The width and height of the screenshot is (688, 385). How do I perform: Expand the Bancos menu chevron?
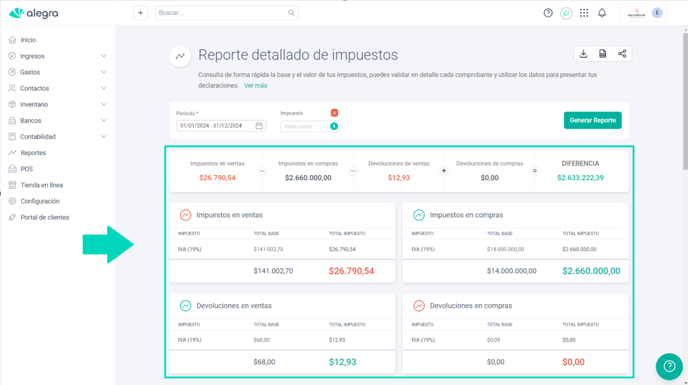(x=104, y=120)
